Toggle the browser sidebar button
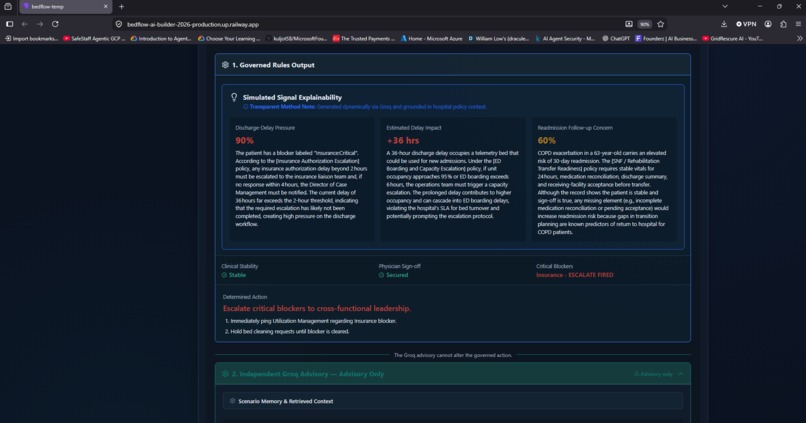 [x=9, y=24]
